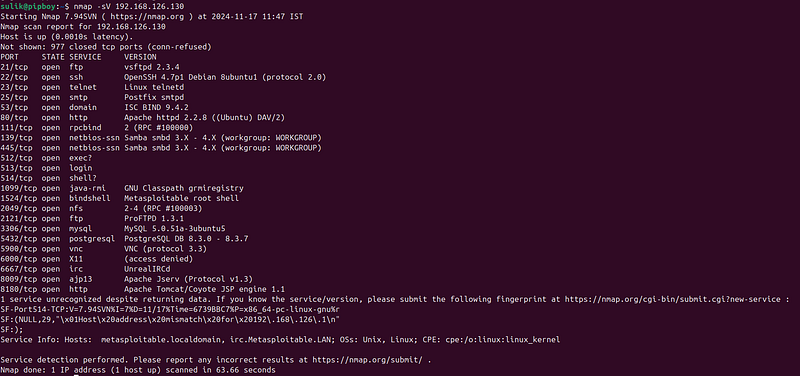The width and height of the screenshot is (800, 376).
Task: Select the 139/tcp Samba smbd line
Action: point(161,138)
